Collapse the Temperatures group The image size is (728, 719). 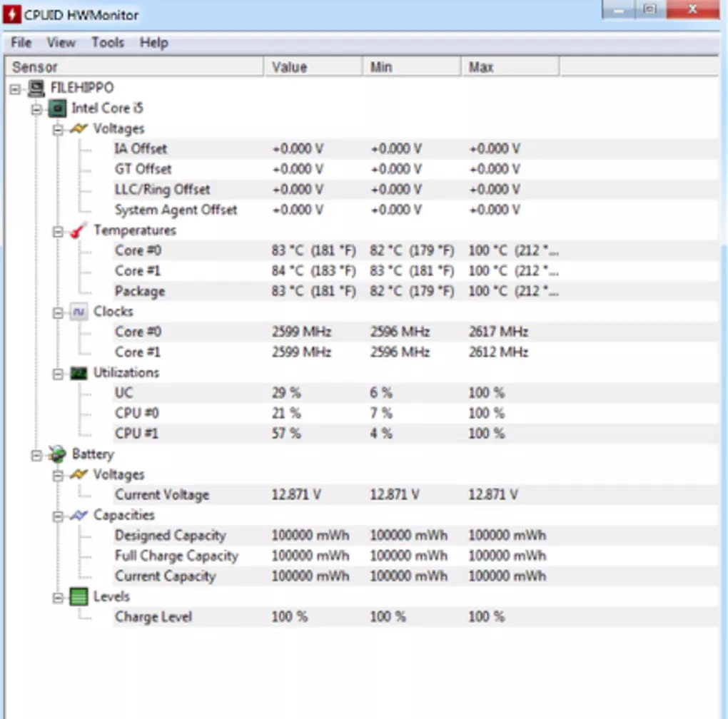point(58,232)
